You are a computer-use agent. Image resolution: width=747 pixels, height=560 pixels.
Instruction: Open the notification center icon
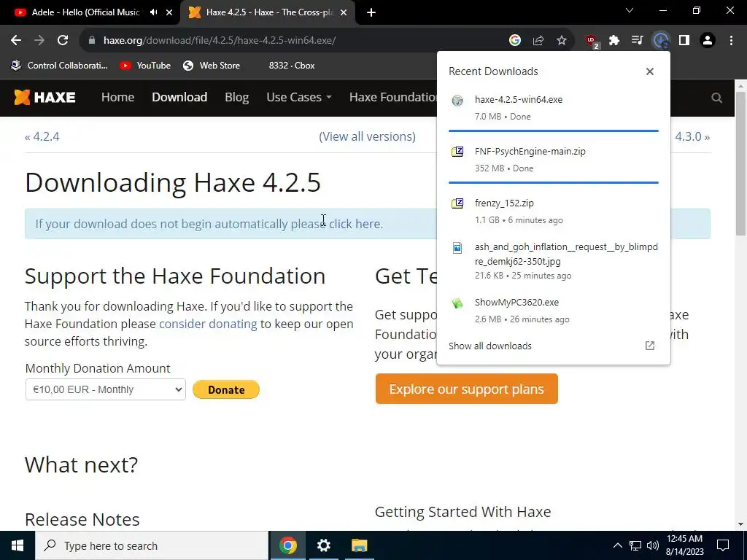(723, 545)
